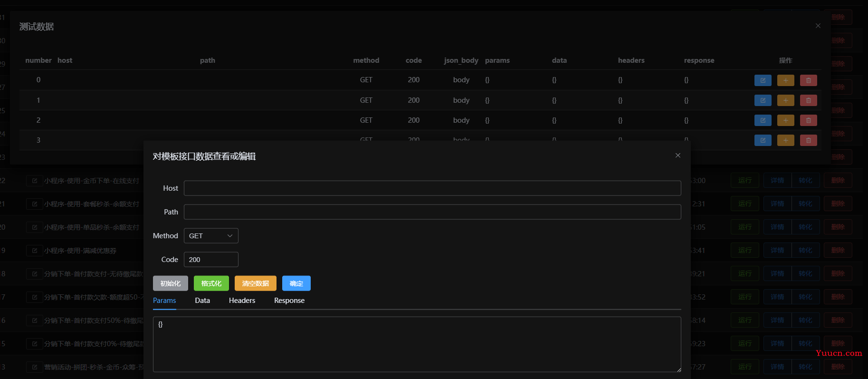Click edit icon for 分销下单-首付款支付0%
Image resolution: width=868 pixels, height=379 pixels.
(x=34, y=344)
